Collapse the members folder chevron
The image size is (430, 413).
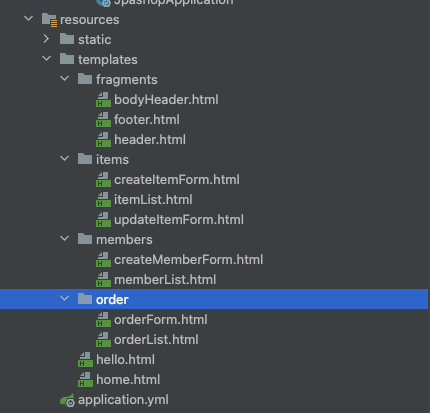coord(65,239)
